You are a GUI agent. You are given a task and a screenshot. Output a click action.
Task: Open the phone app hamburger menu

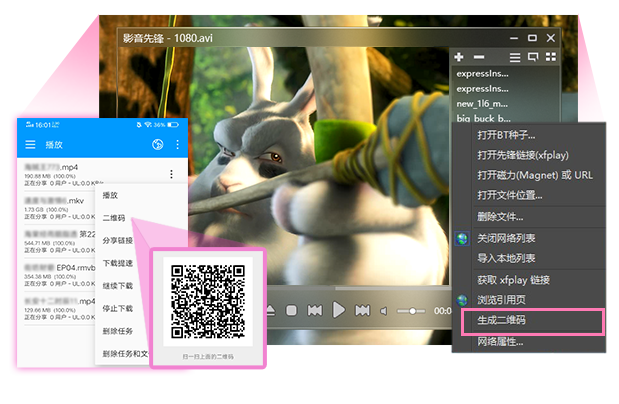[30, 145]
